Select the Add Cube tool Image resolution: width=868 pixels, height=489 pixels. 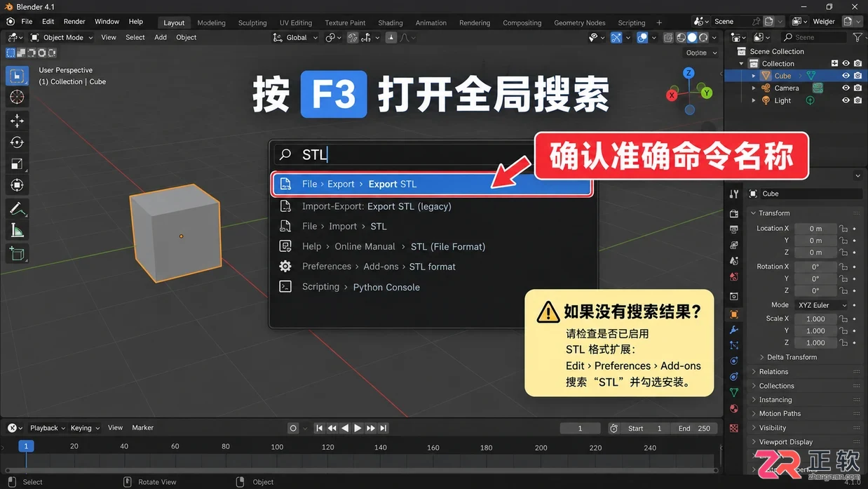(17, 254)
